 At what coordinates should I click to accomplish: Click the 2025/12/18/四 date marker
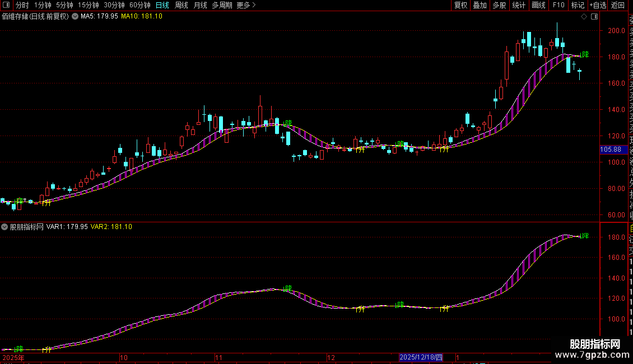click(421, 357)
